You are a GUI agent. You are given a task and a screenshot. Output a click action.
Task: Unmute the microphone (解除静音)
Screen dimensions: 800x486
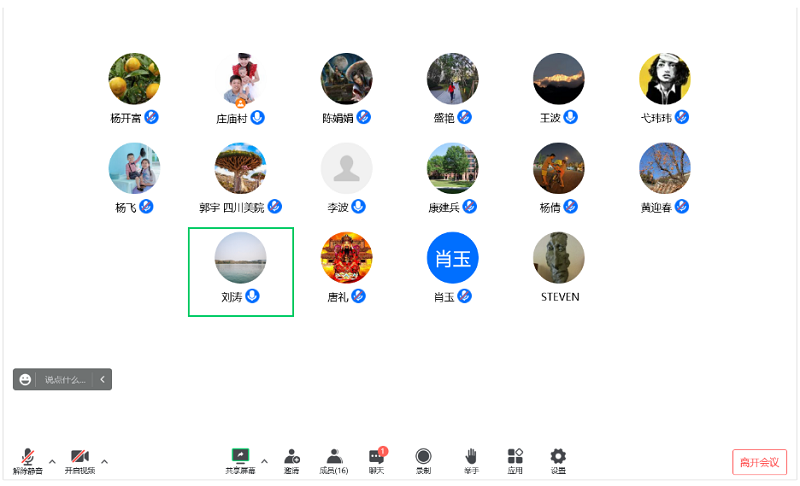tap(27, 458)
